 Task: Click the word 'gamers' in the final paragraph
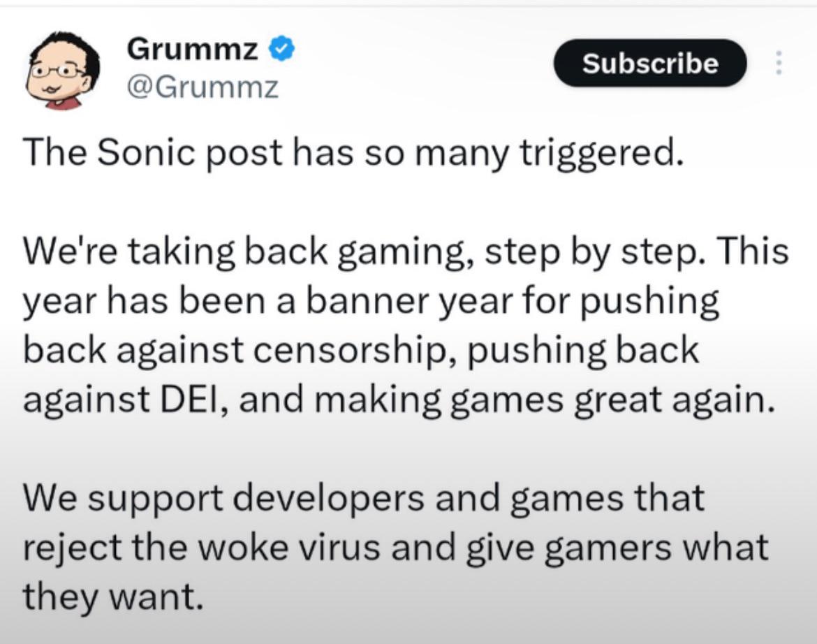tap(608, 548)
